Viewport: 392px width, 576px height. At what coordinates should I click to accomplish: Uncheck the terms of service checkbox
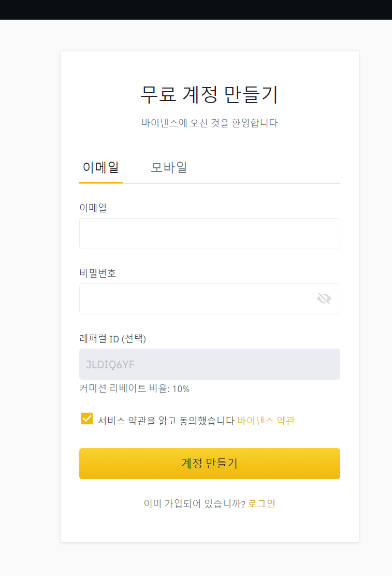86,419
